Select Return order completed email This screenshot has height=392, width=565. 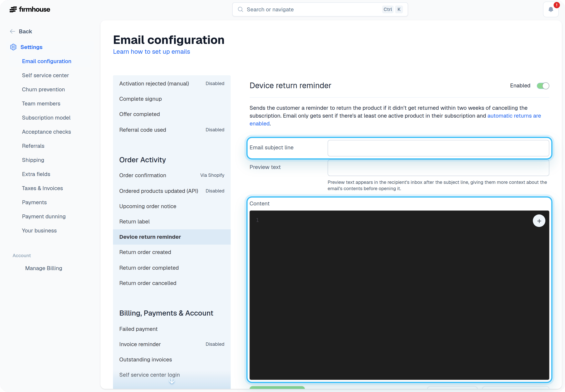pos(172,268)
